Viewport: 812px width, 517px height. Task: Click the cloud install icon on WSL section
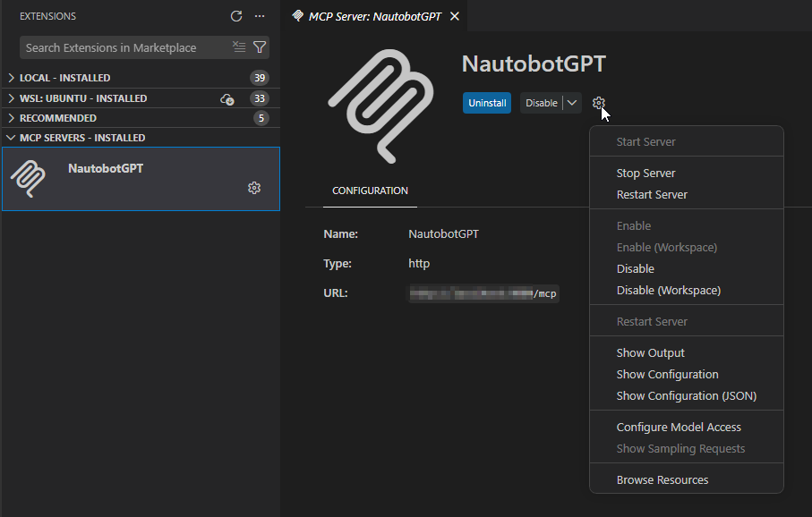pos(227,97)
